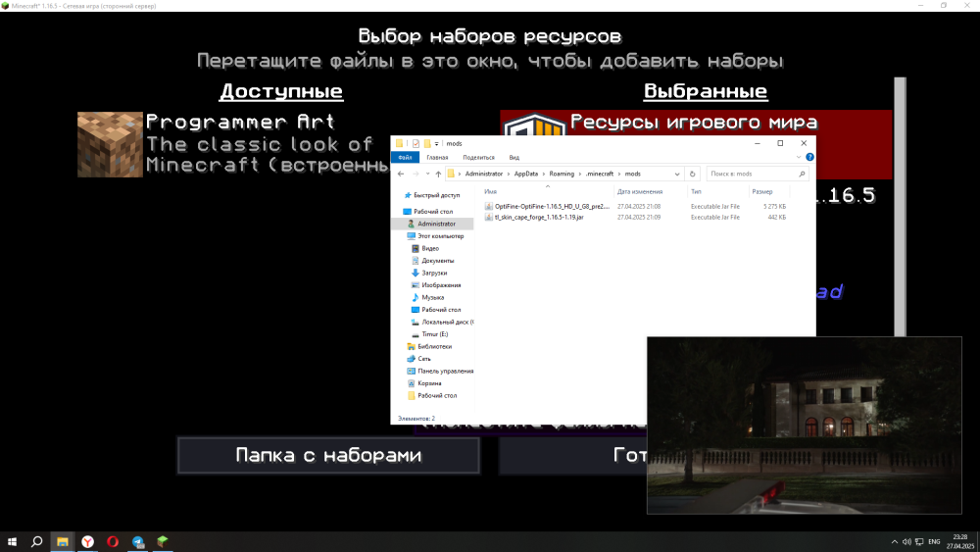Open quick access toolbar customize dropdown

pyautogui.click(x=436, y=143)
